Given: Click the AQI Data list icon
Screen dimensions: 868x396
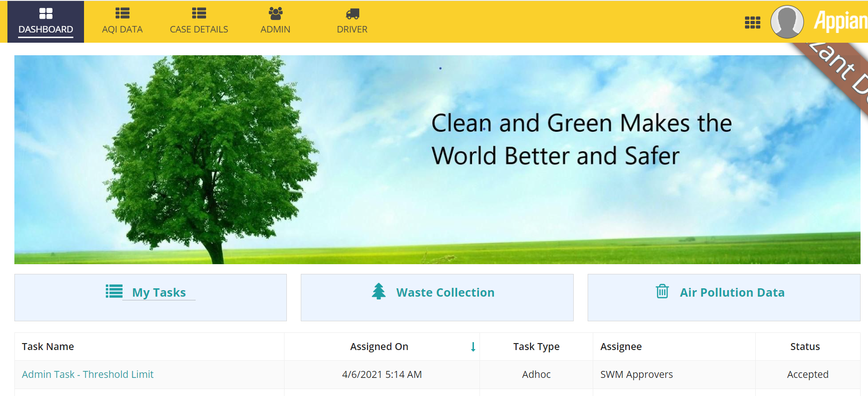Looking at the screenshot, I should 122,13.
